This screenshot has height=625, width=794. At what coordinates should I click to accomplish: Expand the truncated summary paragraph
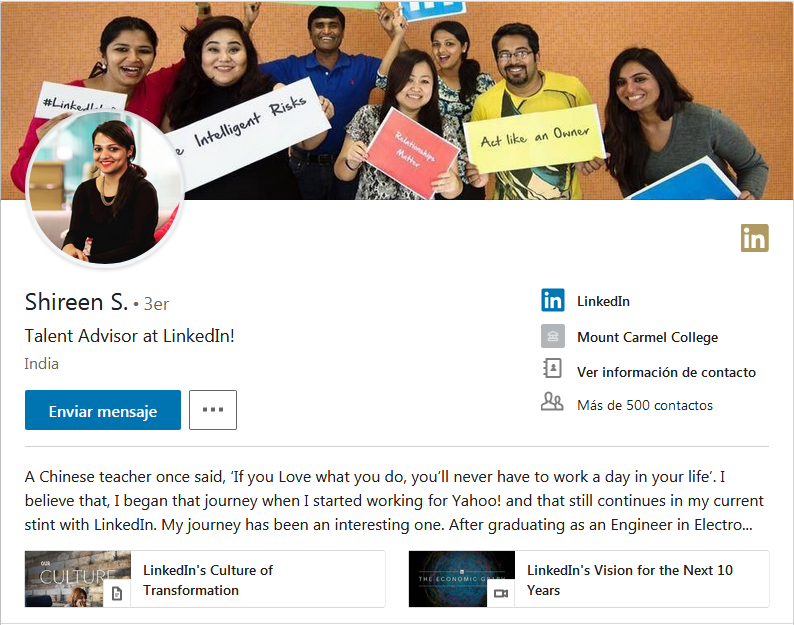(x=396, y=500)
